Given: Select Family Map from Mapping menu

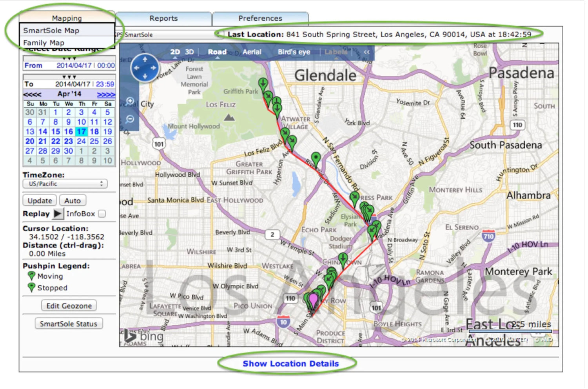Looking at the screenshot, I should click(x=44, y=43).
